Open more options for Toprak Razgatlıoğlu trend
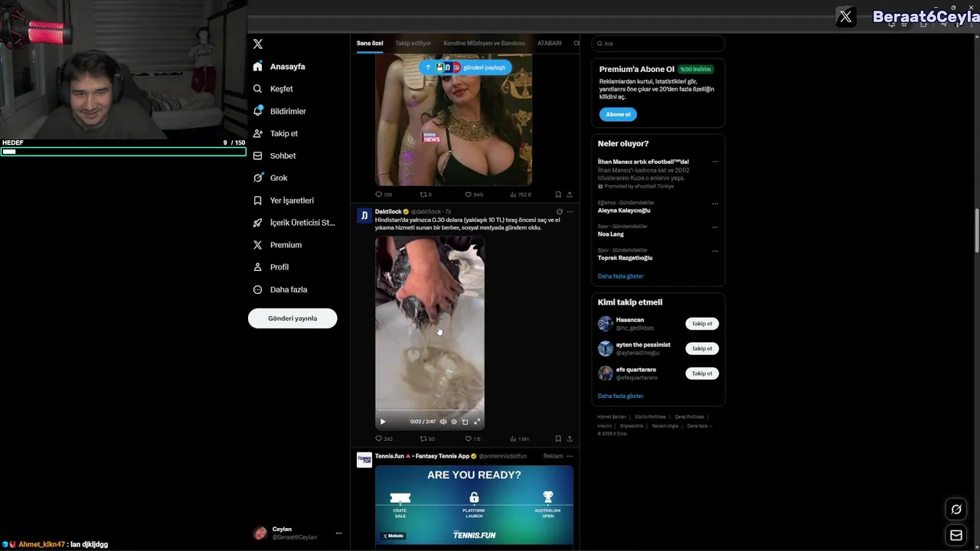Image resolution: width=980 pixels, height=551 pixels. click(715, 251)
